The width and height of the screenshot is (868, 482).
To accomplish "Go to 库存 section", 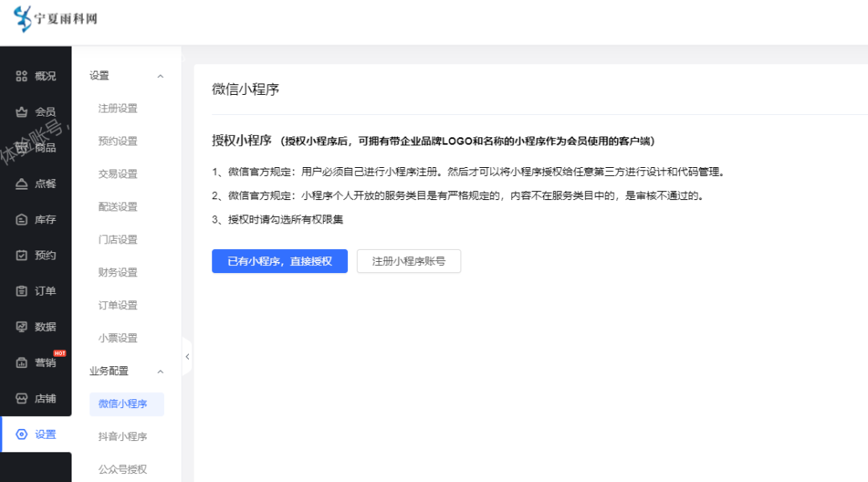I will 35,219.
